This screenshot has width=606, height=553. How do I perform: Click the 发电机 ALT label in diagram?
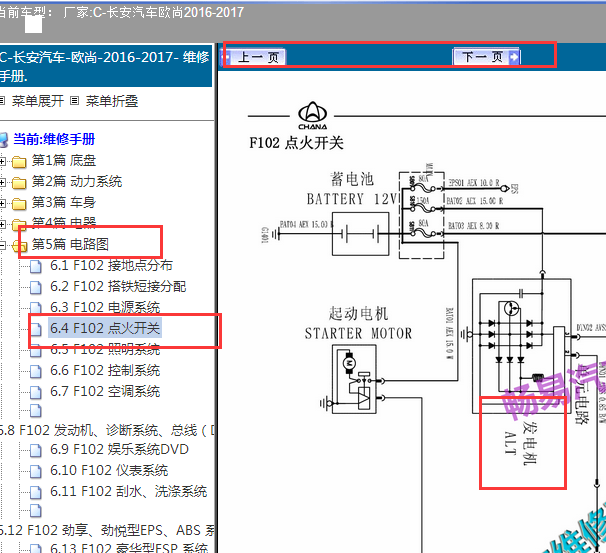click(520, 442)
